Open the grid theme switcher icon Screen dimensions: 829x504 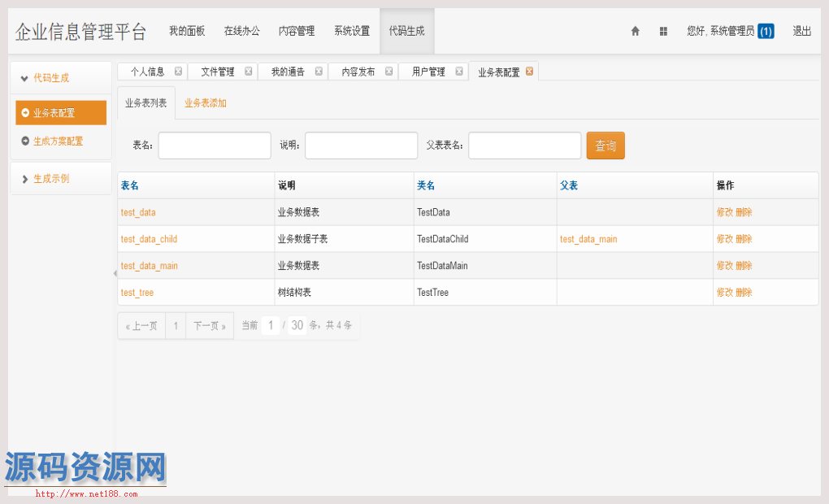[663, 31]
